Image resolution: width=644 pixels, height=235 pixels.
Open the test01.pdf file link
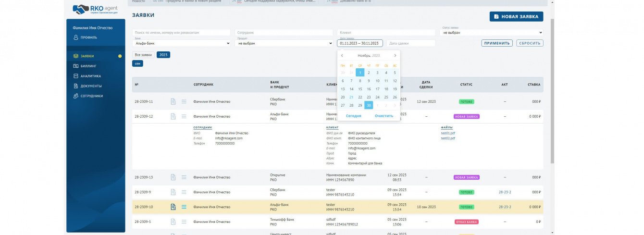[448, 133]
